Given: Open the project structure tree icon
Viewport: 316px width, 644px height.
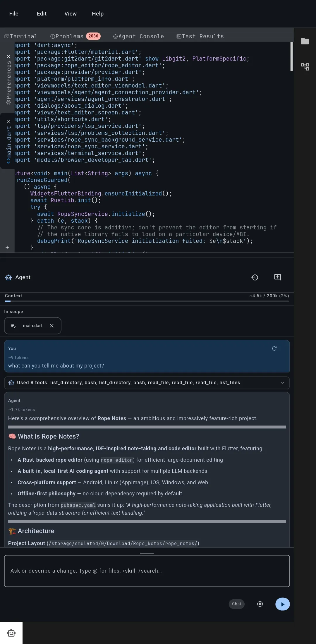Looking at the screenshot, I should [x=305, y=67].
